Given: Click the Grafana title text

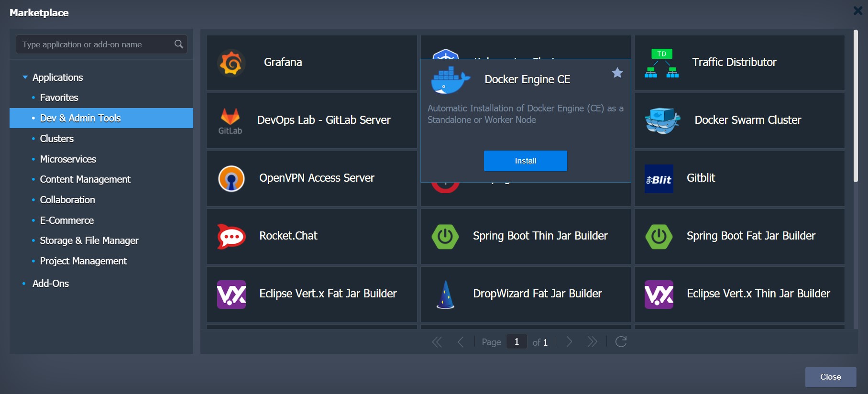Looking at the screenshot, I should [x=283, y=62].
